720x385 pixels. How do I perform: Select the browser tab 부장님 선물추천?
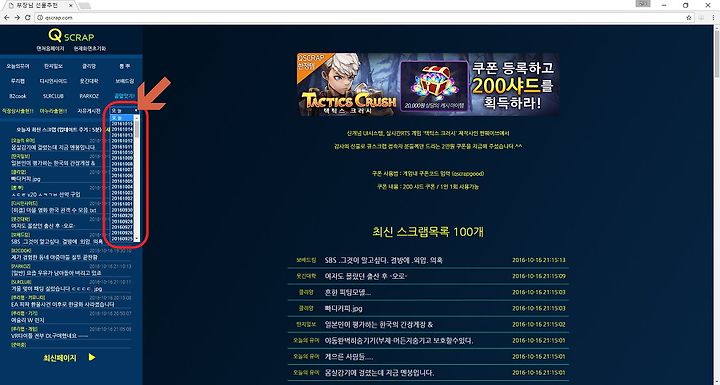pos(39,6)
